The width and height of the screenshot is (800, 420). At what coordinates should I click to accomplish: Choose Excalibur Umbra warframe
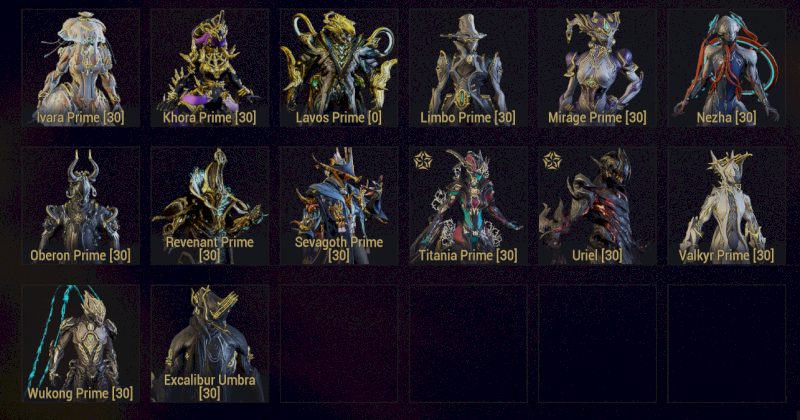pyautogui.click(x=210, y=343)
